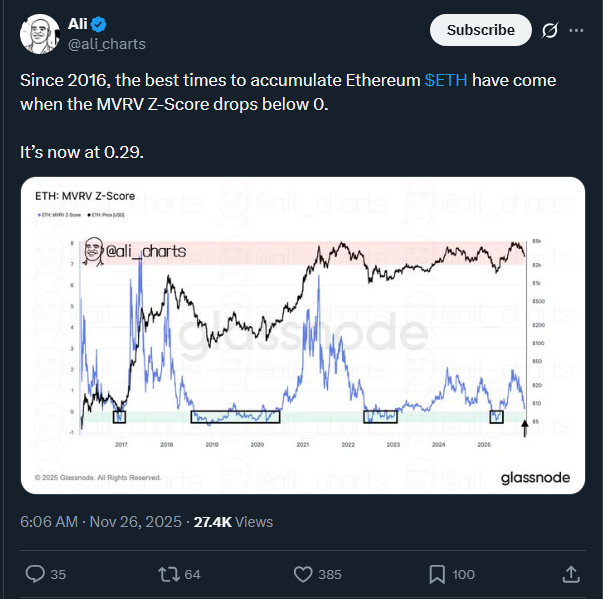Click the repost arrows icon
The image size is (603, 599).
[169, 574]
